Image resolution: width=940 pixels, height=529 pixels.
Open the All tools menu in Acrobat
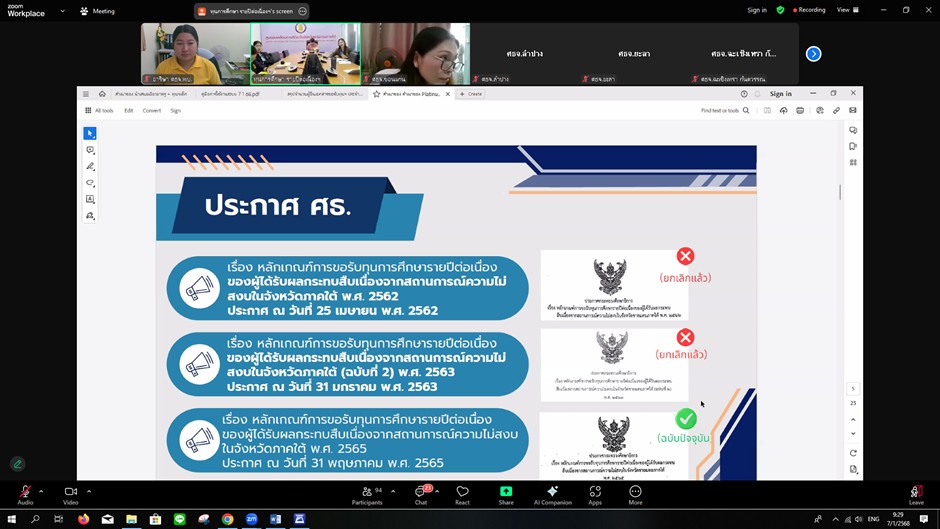pos(99,110)
